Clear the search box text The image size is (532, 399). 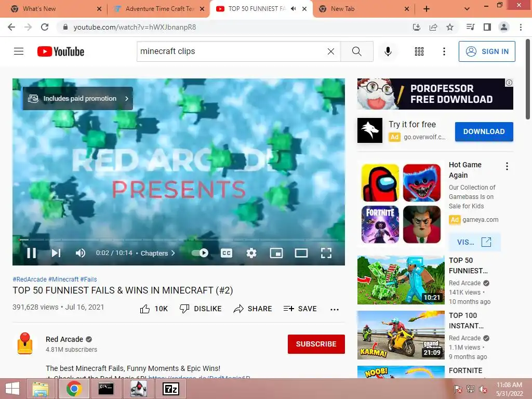coord(331,51)
